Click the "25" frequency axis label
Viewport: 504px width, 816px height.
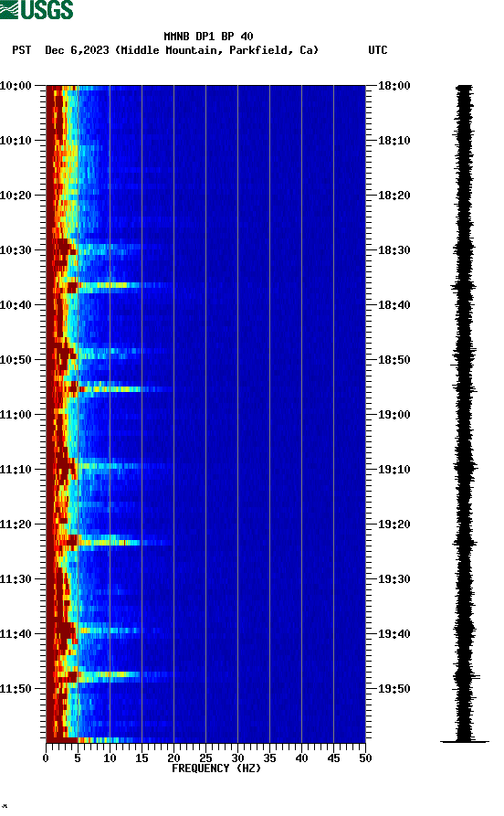(205, 758)
